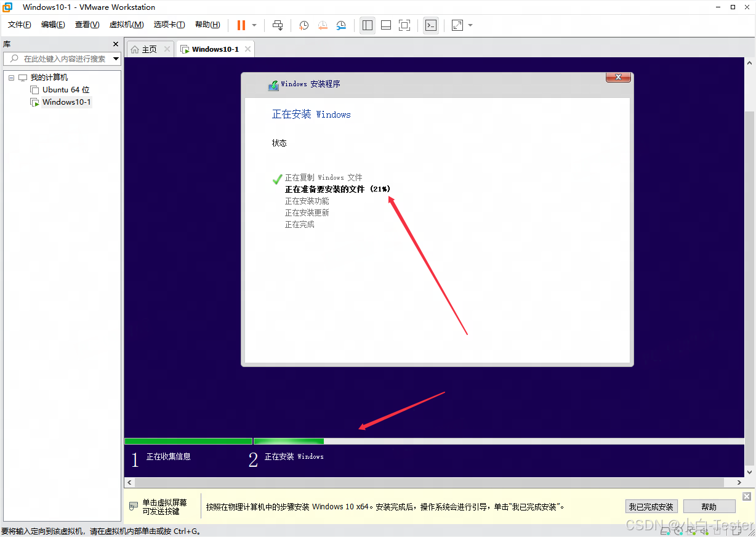Close the 库 library panel
The width and height of the screenshot is (756, 537).
(x=116, y=44)
